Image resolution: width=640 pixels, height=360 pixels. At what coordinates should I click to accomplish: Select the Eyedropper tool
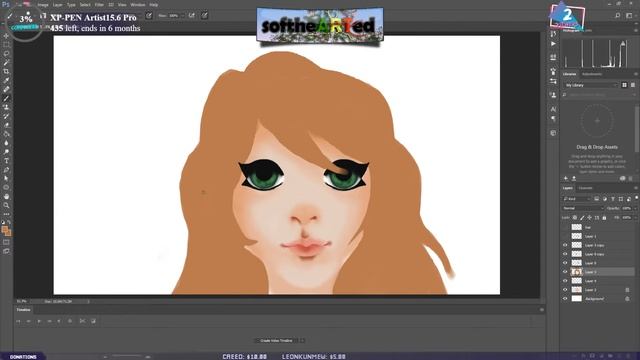click(x=6, y=80)
